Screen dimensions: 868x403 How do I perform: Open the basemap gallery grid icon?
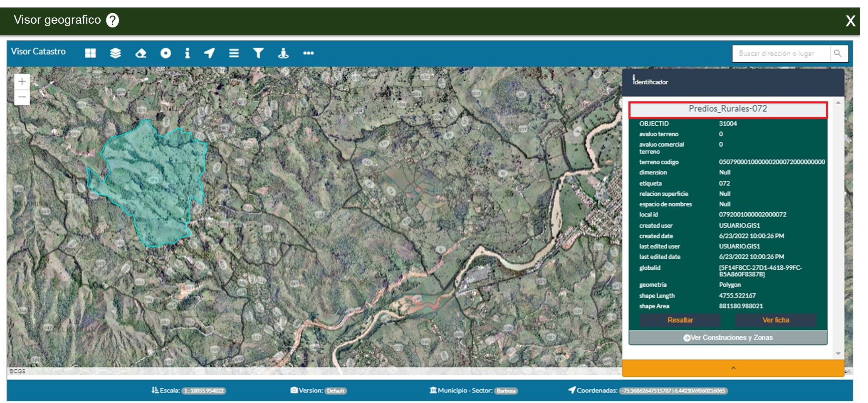click(90, 53)
